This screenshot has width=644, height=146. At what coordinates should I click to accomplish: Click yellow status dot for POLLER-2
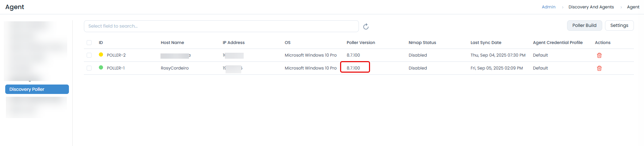[x=101, y=54]
